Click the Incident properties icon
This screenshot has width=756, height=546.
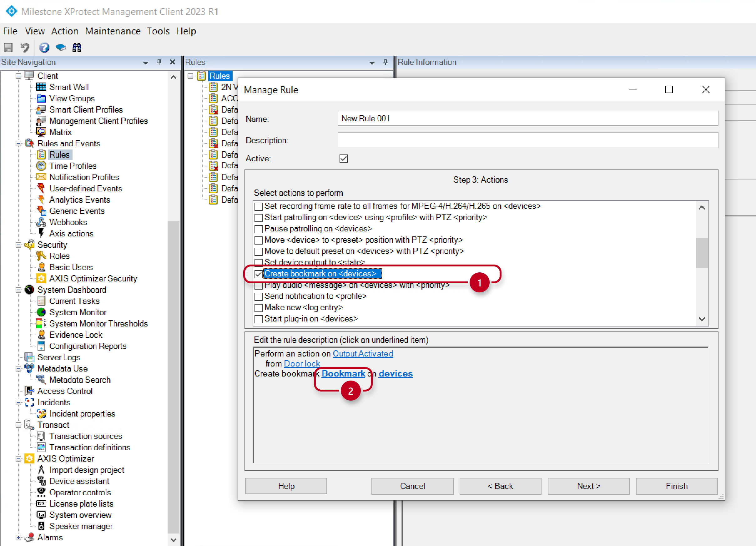(41, 414)
